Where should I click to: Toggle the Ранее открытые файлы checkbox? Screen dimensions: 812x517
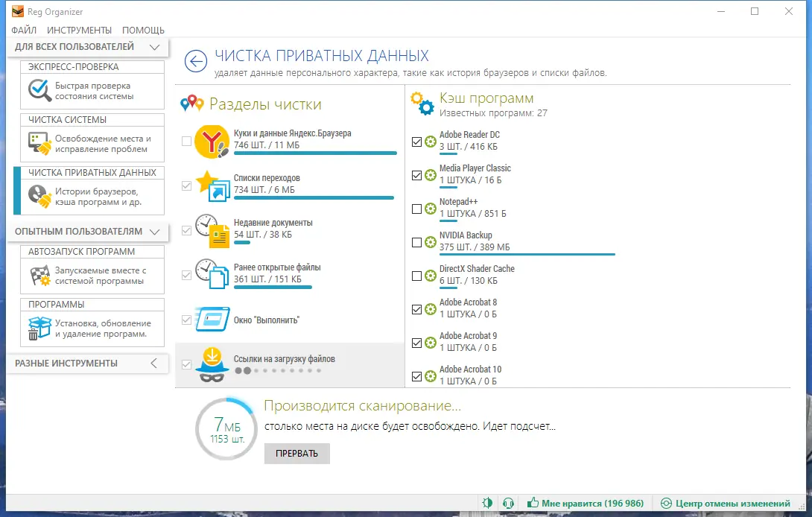click(x=187, y=275)
